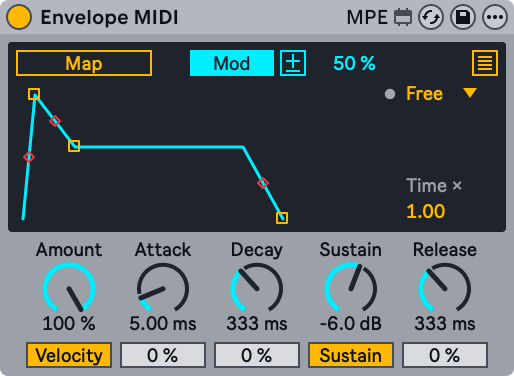
Task: Click the 333 ms Decay value
Action: click(257, 324)
